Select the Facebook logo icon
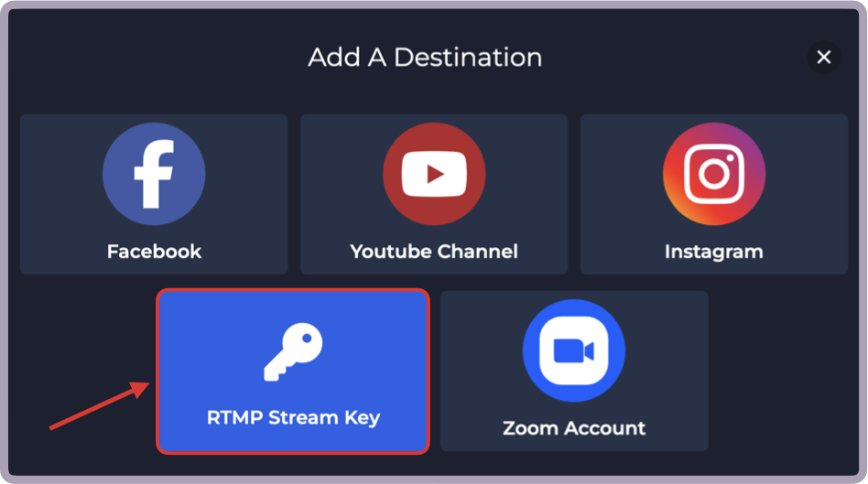This screenshot has width=868, height=484. tap(154, 174)
